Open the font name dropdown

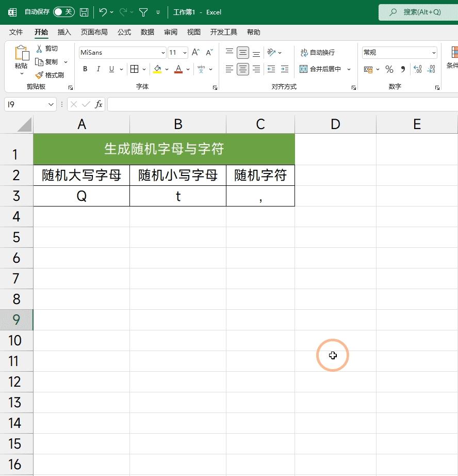tap(162, 52)
